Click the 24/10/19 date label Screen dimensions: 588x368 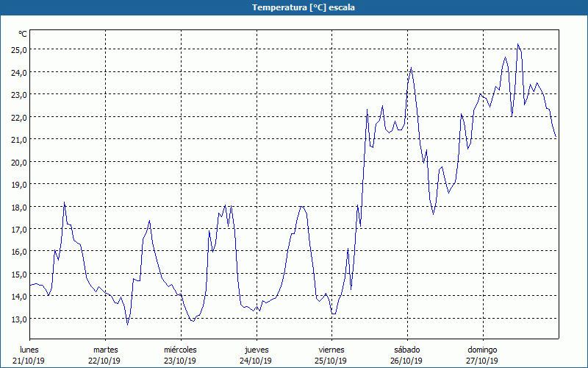coord(256,361)
